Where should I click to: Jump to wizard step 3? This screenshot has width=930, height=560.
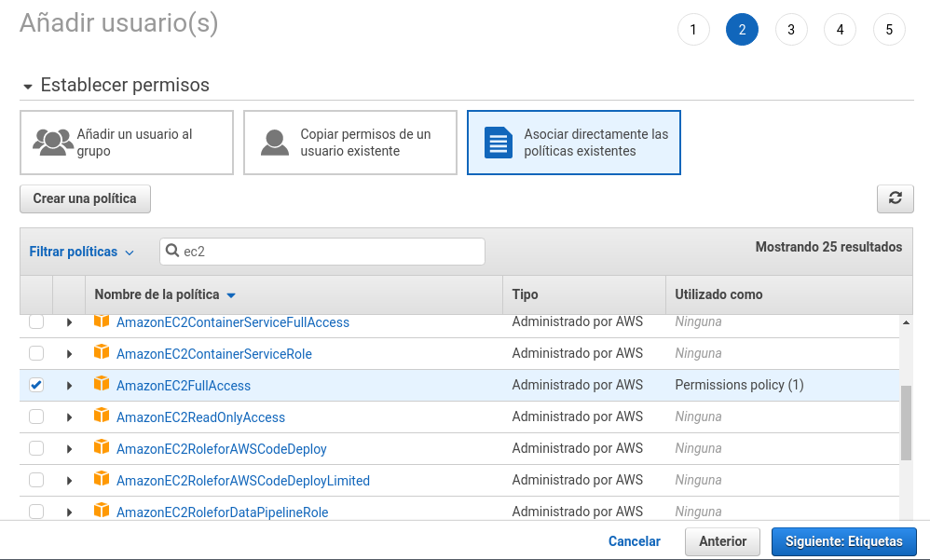[x=791, y=29]
